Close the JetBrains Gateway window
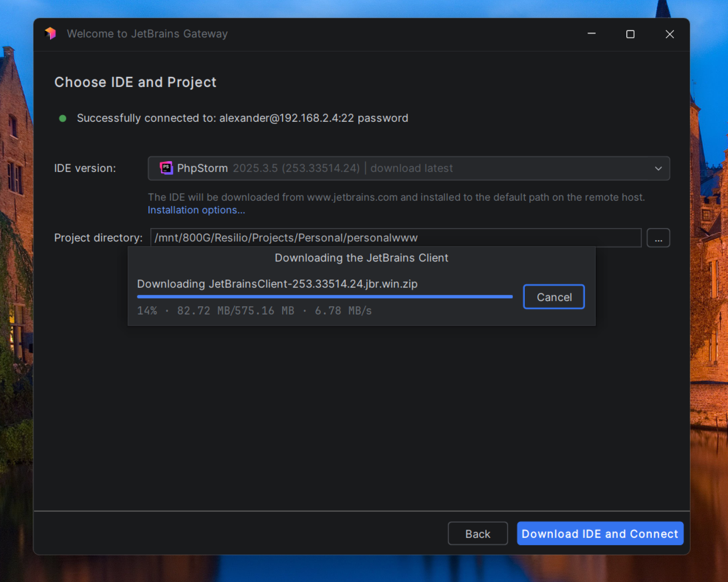This screenshot has height=582, width=728. tap(670, 34)
